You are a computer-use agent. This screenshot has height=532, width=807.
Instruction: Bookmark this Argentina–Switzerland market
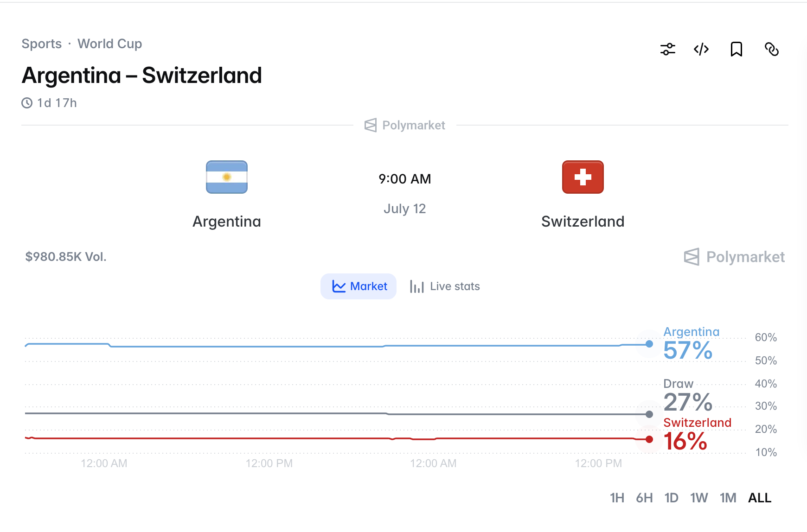736,49
